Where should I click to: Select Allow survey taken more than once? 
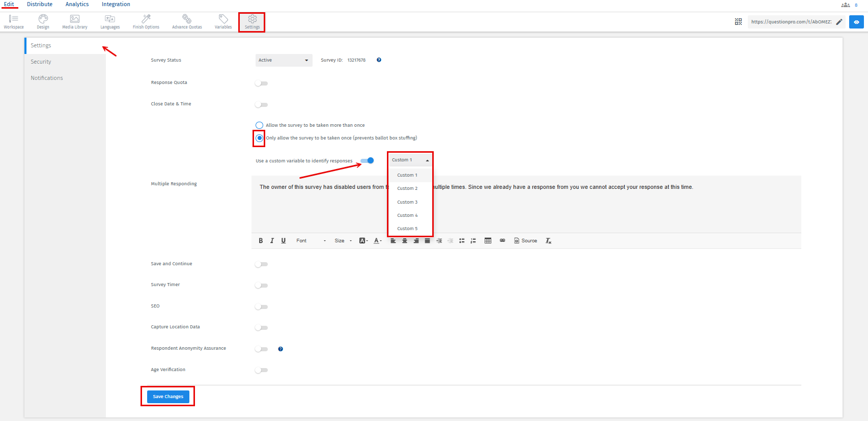coord(259,125)
